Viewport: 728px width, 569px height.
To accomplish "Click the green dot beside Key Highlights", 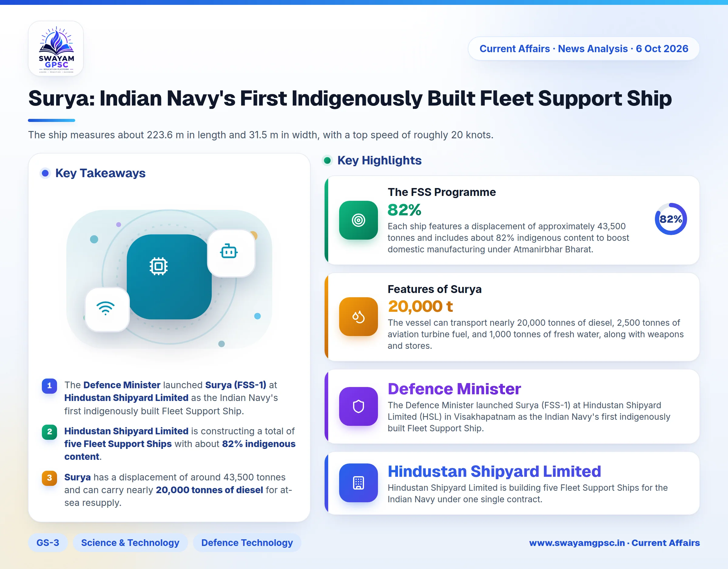I will pos(327,160).
